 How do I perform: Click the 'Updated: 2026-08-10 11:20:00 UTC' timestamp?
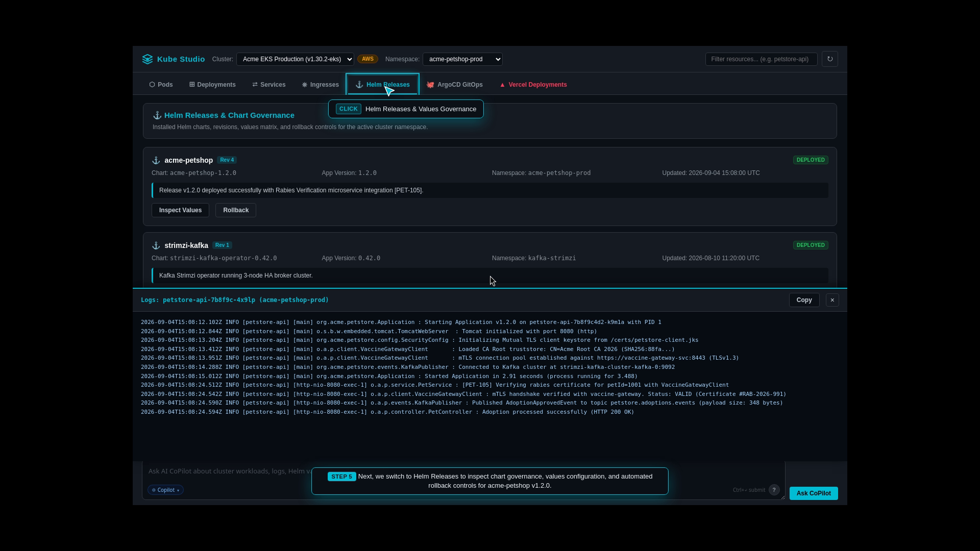click(x=711, y=258)
